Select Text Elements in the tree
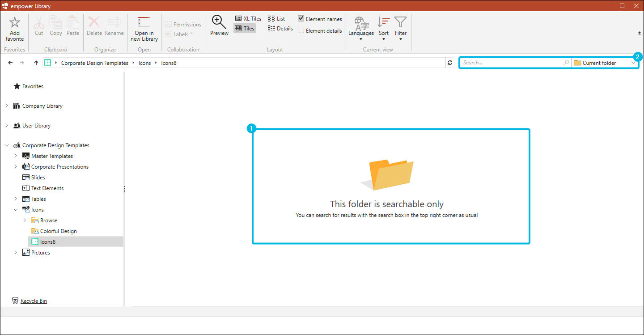 click(47, 188)
